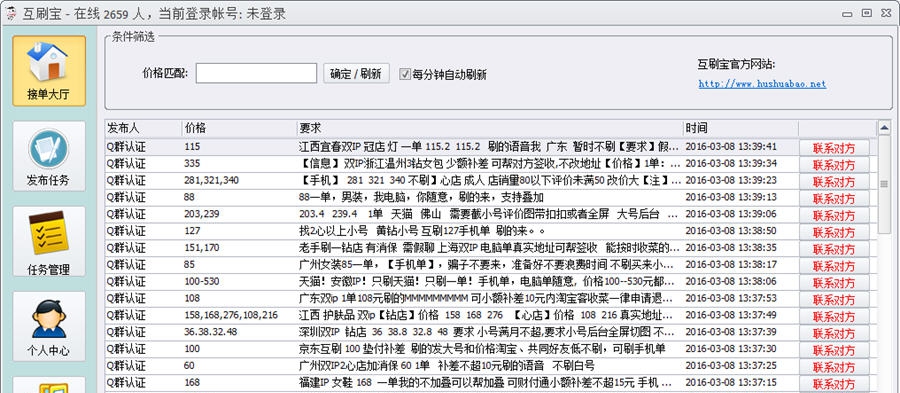Viewport: 900px width, 393px height.
Task: Open the 个人中心 person icon
Action: [49, 326]
